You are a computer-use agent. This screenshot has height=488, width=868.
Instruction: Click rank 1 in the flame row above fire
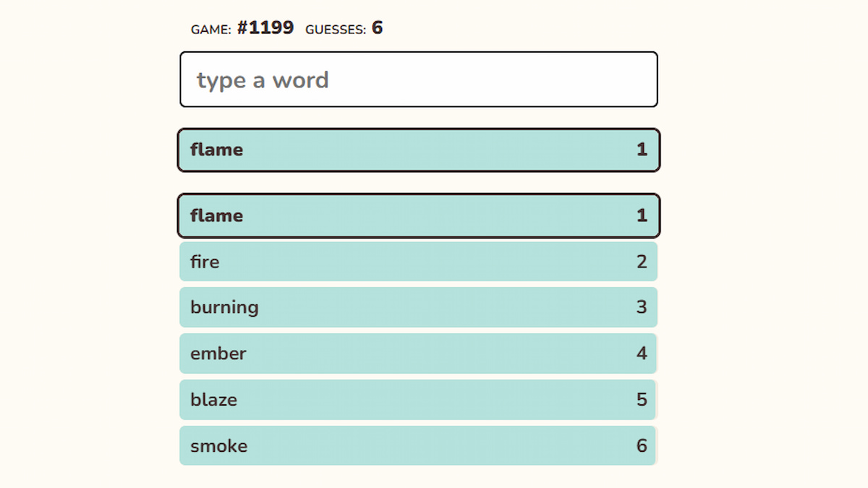coord(642,215)
